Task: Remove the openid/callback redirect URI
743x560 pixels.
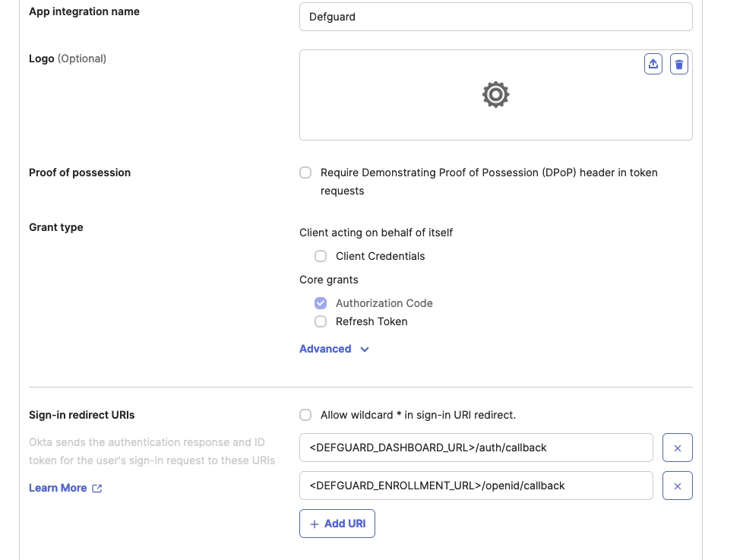Action: point(677,486)
